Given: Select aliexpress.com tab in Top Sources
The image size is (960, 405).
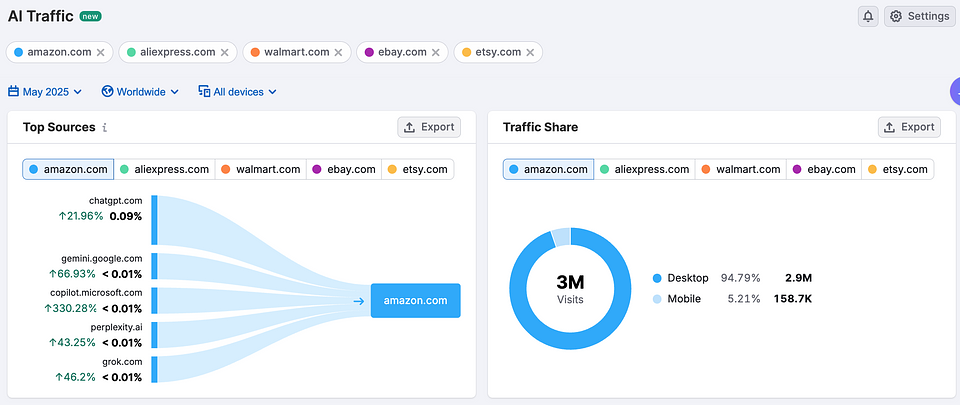Looking at the screenshot, I should pos(165,169).
